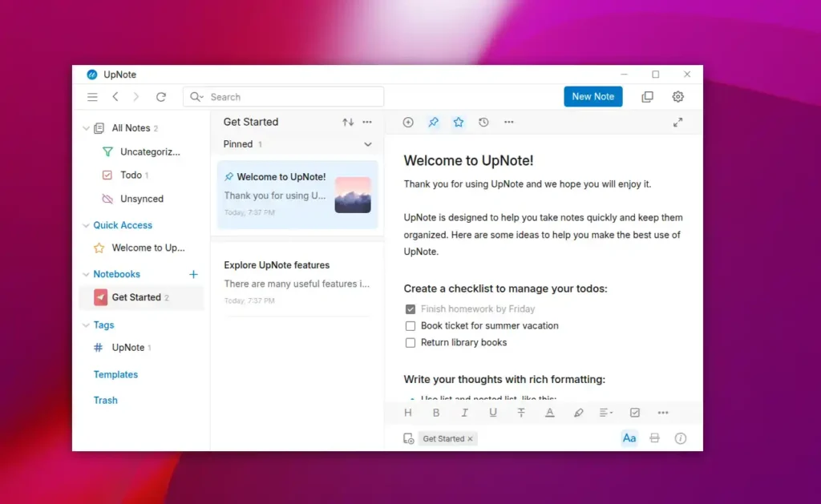Open note info icon
Viewport: 821px width, 504px height.
point(680,438)
